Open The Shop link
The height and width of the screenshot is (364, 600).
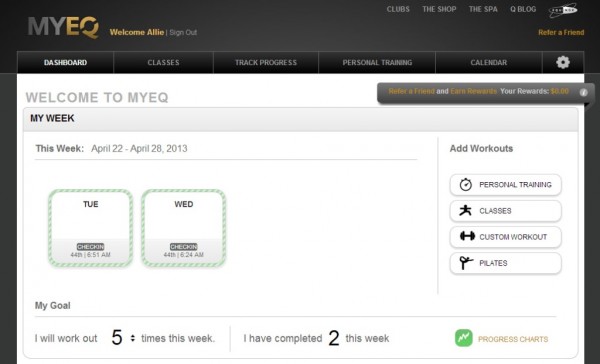[439, 9]
